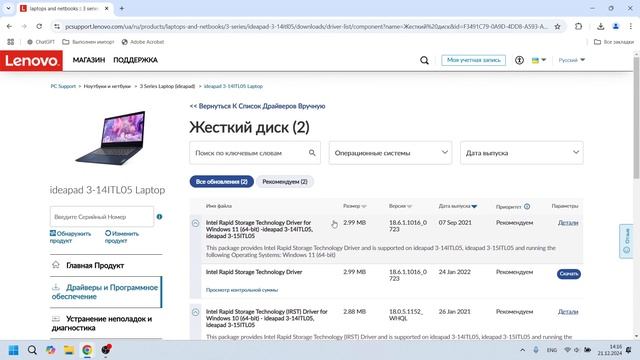Open the browser profile icon

[616, 27]
